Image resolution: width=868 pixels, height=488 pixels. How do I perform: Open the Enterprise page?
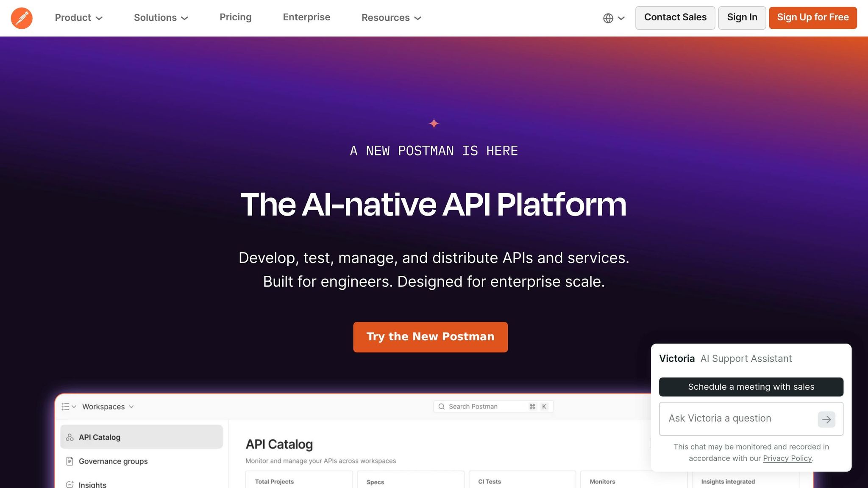coord(306,17)
